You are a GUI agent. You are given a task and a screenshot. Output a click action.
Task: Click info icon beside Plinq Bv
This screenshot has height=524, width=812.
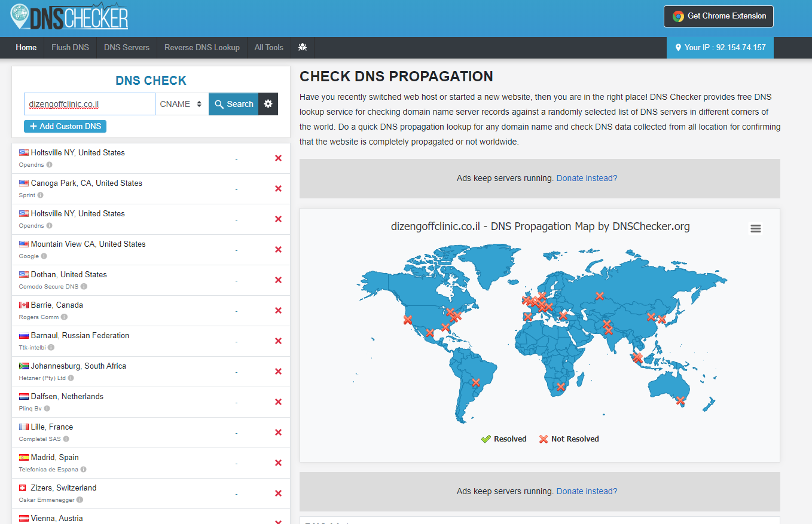pyautogui.click(x=47, y=409)
